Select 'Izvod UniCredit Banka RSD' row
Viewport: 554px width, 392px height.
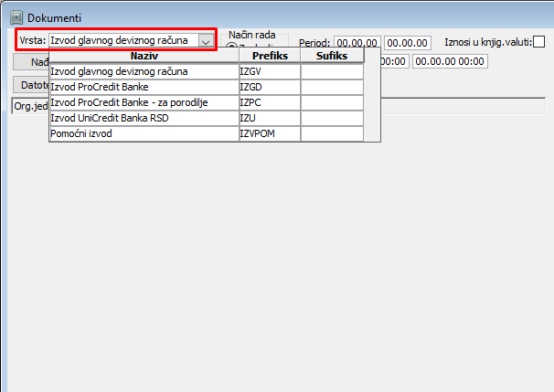click(x=144, y=118)
